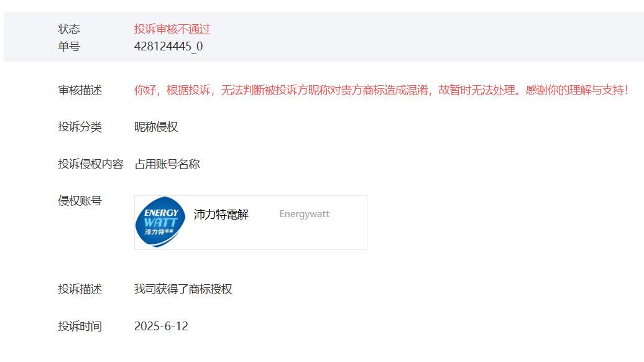Click the 昵称侵权 complaint category value

(x=156, y=127)
